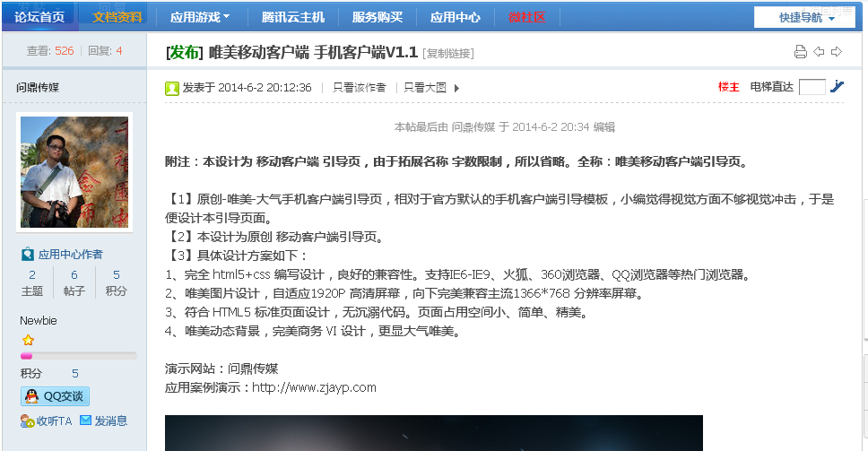Click the demo screenshot image in post
This screenshot has height=451, width=868.
point(433,433)
